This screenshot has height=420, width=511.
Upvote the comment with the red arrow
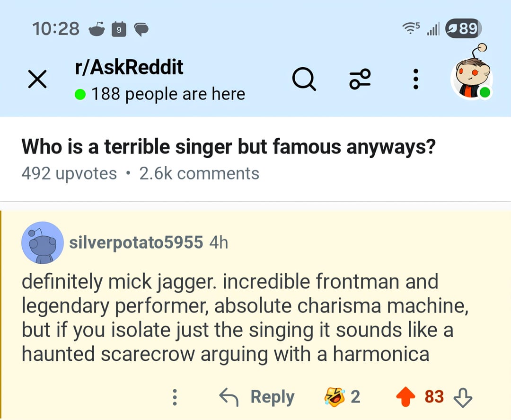[x=405, y=397]
